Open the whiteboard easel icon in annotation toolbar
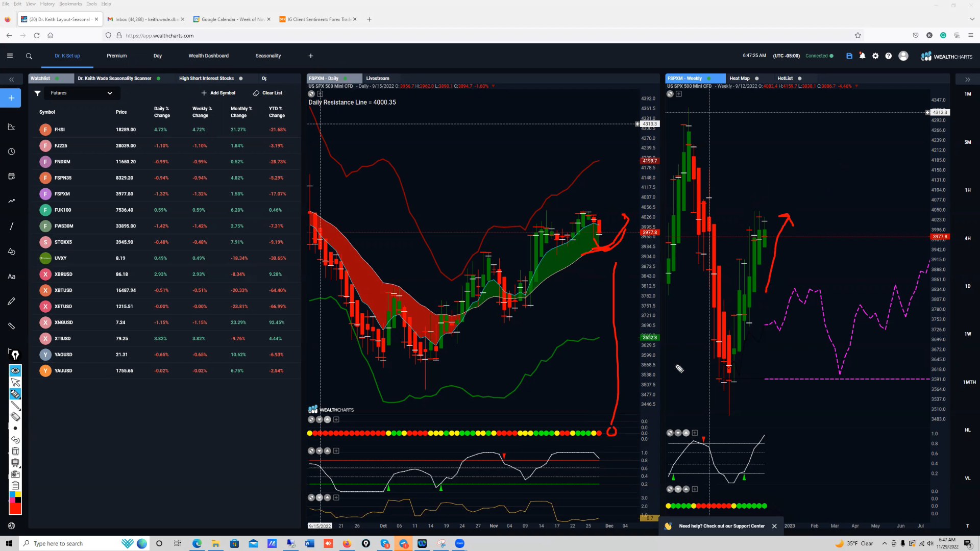The image size is (980, 551). pos(15,463)
